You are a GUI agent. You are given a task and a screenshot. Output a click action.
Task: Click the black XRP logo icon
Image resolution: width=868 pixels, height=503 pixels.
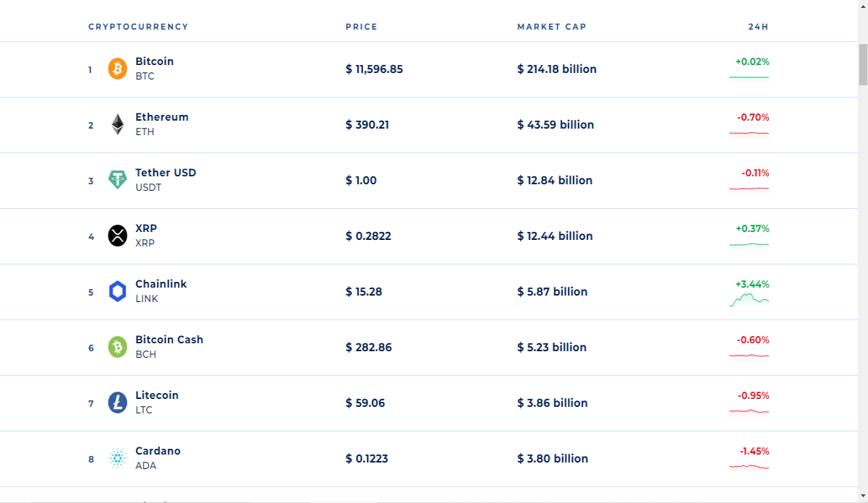point(117,236)
